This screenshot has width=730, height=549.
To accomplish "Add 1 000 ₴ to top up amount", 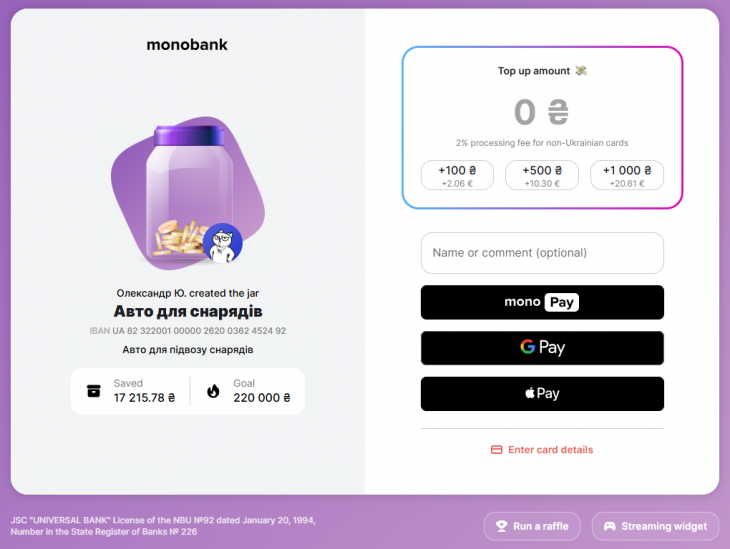I will pos(627,175).
